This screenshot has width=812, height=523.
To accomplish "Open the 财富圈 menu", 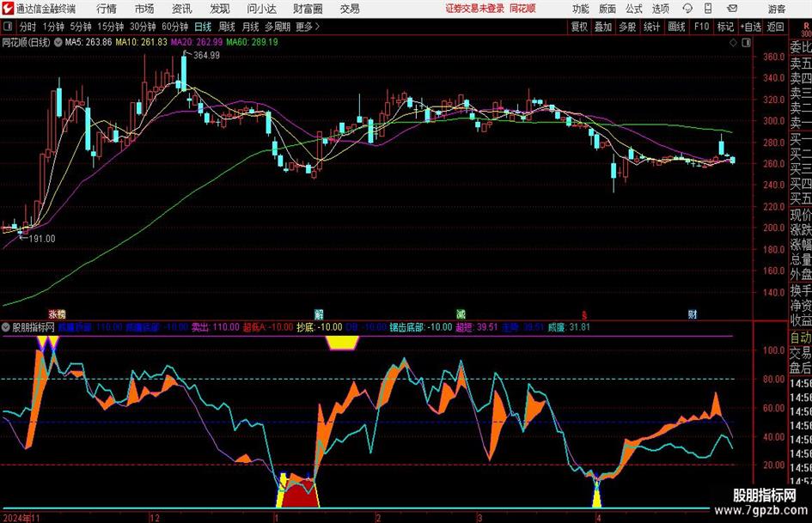I will (308, 9).
